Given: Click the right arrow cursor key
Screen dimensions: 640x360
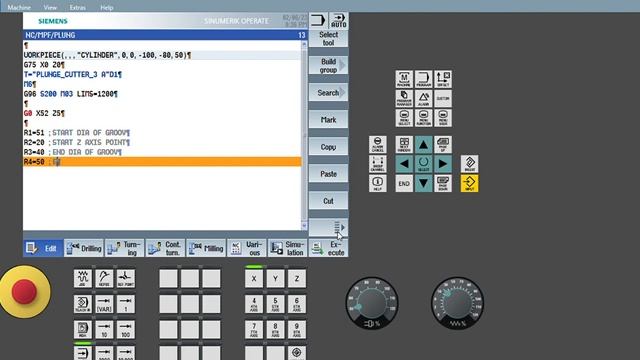Looking at the screenshot, I should tap(443, 164).
